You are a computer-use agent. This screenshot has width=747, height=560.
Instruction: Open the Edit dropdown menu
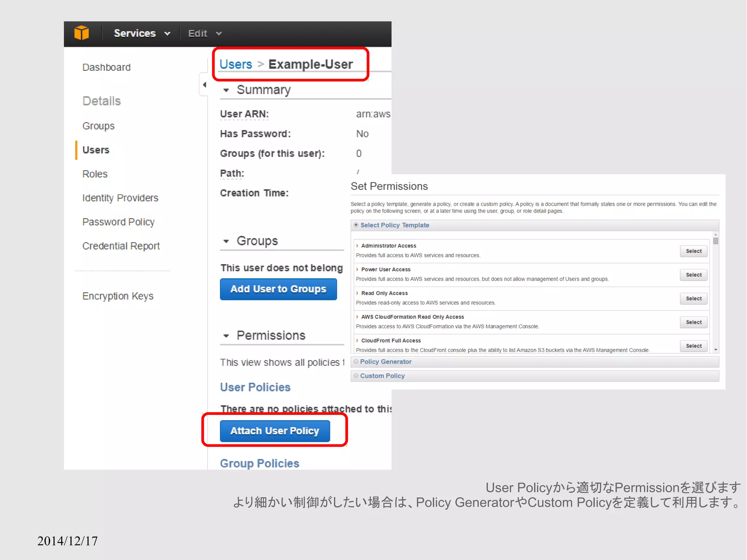205,34
